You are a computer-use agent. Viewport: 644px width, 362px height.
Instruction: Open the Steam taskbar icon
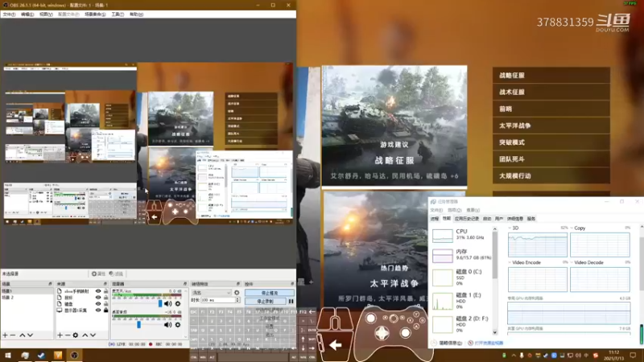42,355
